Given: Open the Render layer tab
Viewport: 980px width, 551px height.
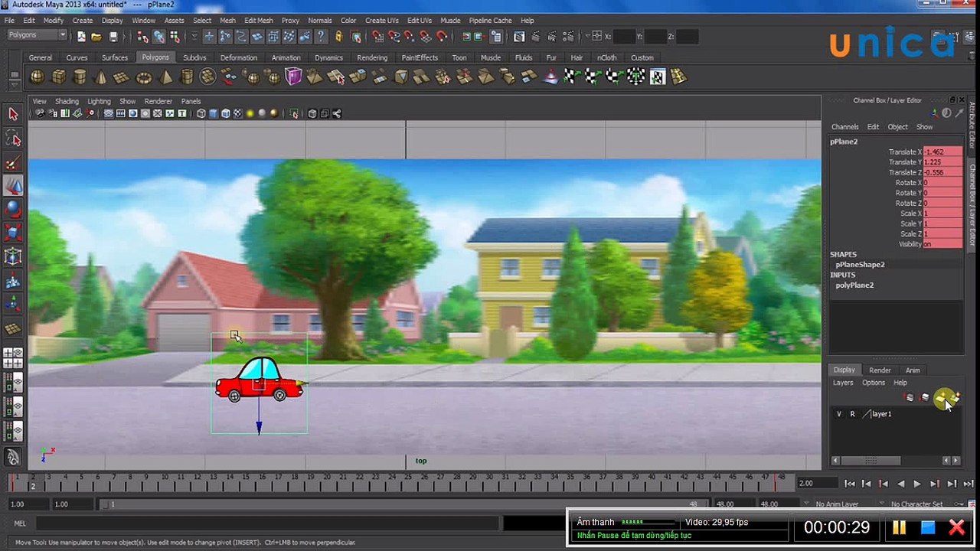Looking at the screenshot, I should (880, 370).
